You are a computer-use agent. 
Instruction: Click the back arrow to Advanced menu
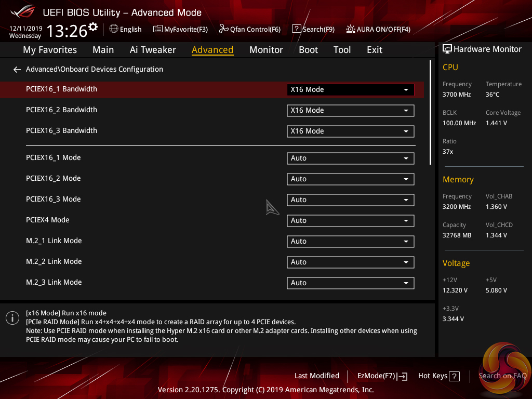click(17, 70)
